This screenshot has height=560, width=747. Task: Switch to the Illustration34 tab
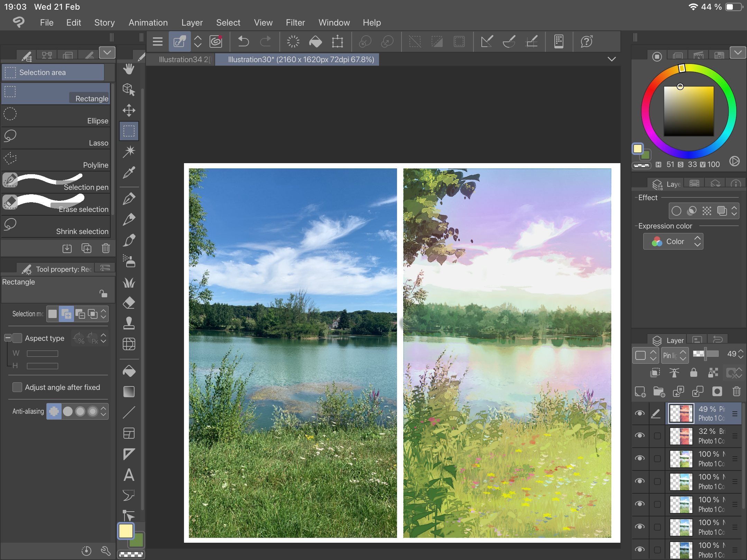tap(184, 59)
